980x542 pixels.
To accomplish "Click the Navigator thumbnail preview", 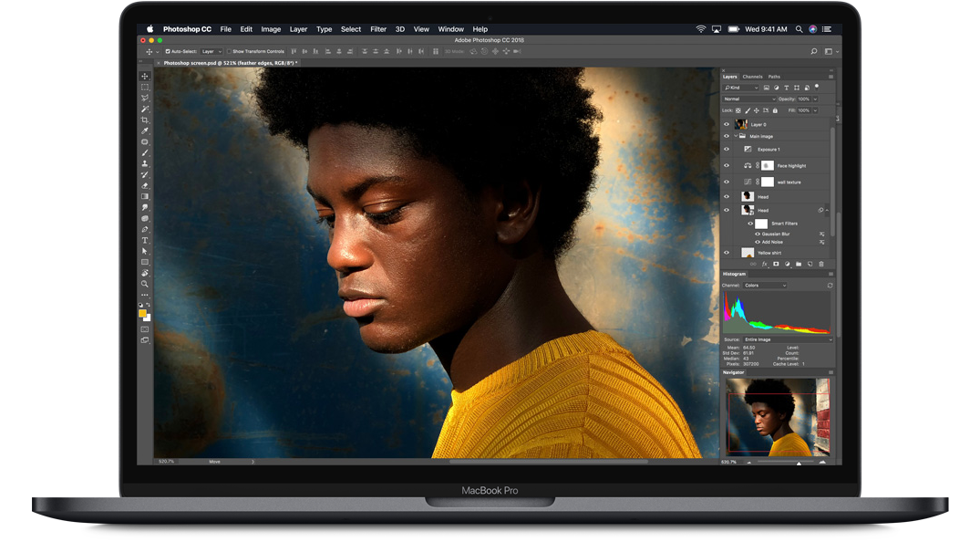I will click(779, 417).
